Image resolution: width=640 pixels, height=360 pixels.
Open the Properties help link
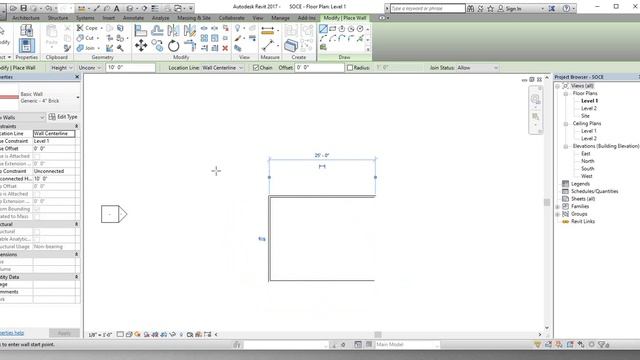coord(11,333)
